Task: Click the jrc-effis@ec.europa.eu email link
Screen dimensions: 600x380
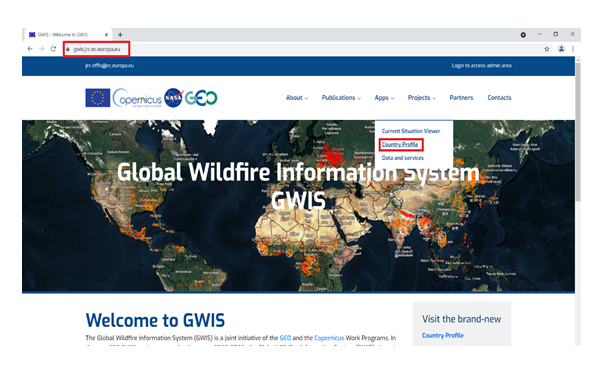Action: pyautogui.click(x=109, y=66)
